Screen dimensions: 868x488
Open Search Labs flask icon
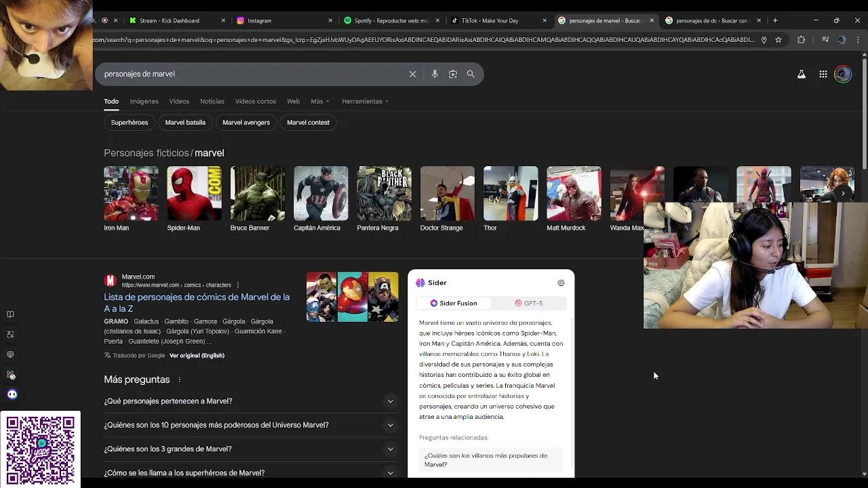(802, 74)
